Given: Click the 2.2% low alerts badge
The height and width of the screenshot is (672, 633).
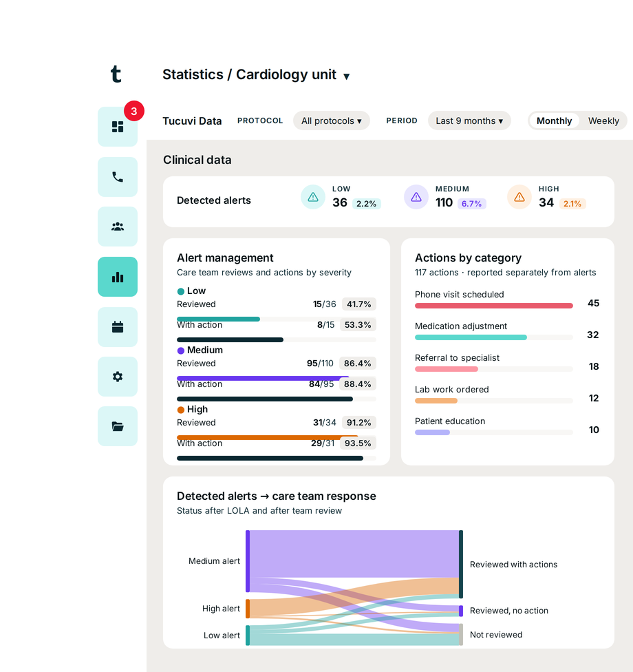Looking at the screenshot, I should [366, 204].
